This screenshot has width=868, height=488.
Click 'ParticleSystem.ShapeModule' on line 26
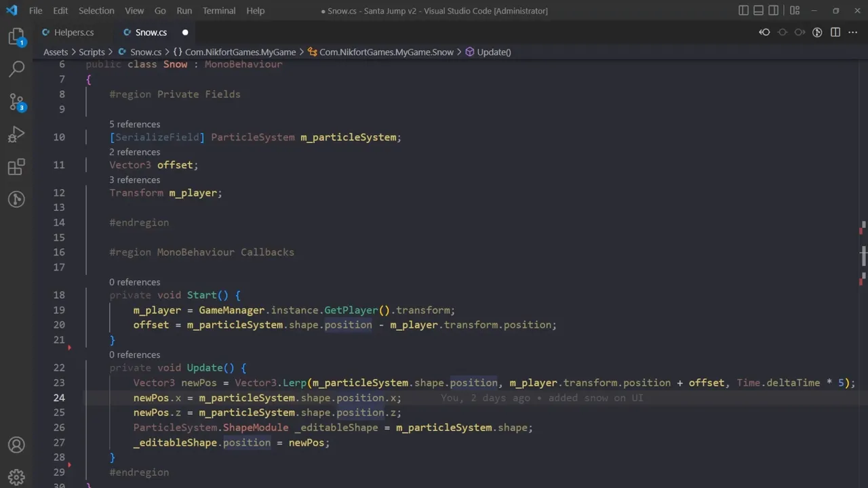coord(211,428)
